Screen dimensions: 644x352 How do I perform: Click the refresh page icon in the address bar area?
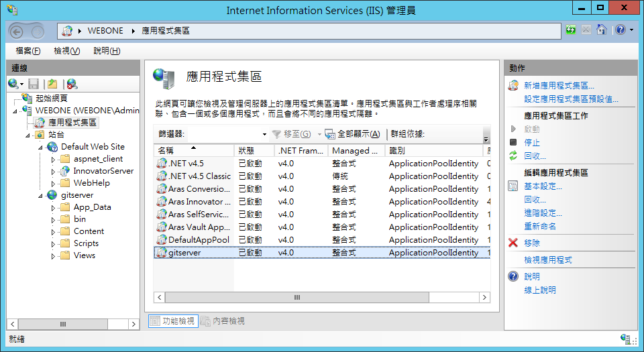pyautogui.click(x=571, y=30)
